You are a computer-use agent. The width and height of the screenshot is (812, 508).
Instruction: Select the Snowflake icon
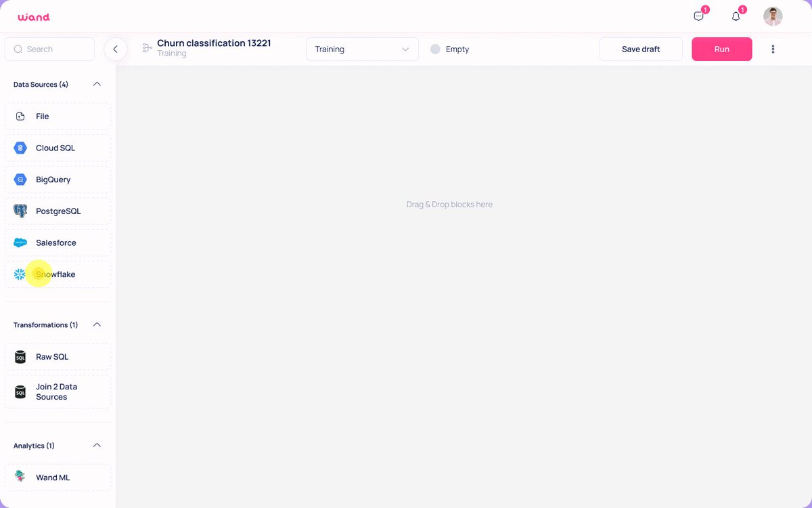[x=20, y=274]
